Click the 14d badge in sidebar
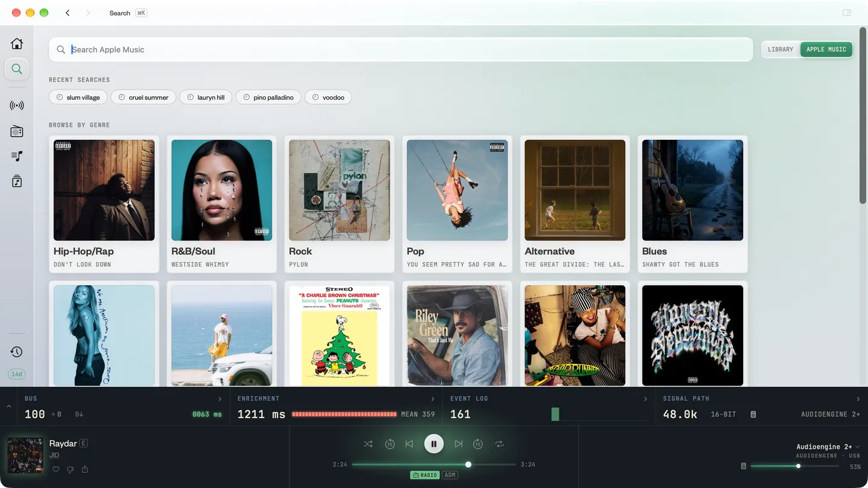The width and height of the screenshot is (868, 488). pos(17,374)
